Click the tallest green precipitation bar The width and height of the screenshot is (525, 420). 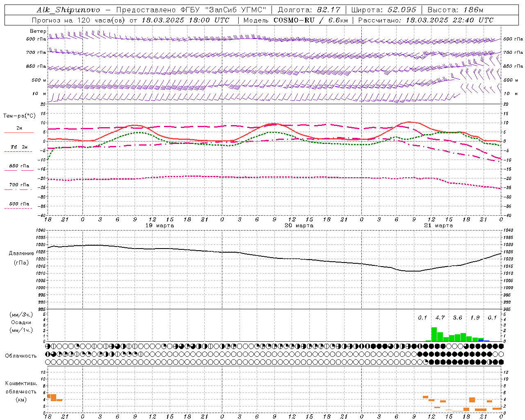pyautogui.click(x=434, y=334)
